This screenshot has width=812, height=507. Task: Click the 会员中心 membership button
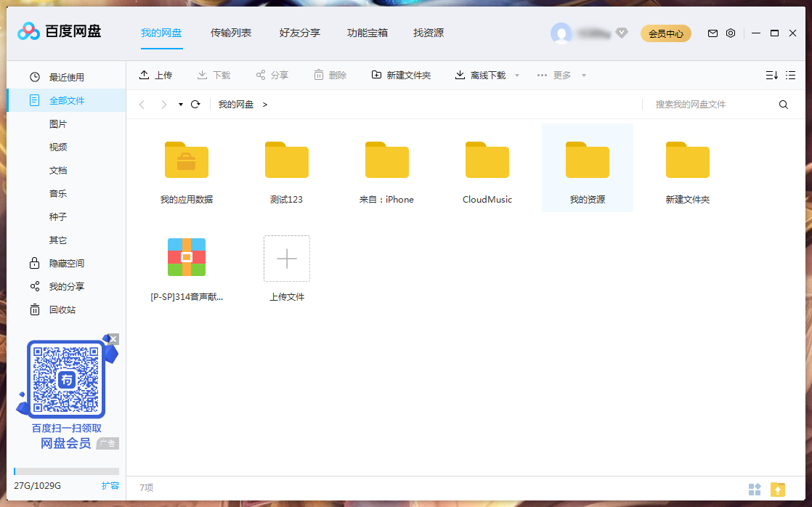click(666, 33)
